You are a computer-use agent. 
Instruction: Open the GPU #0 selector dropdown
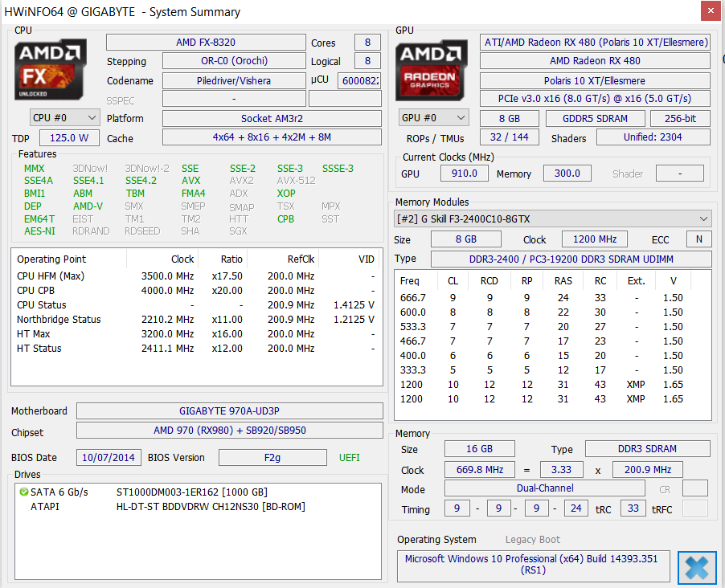433,118
